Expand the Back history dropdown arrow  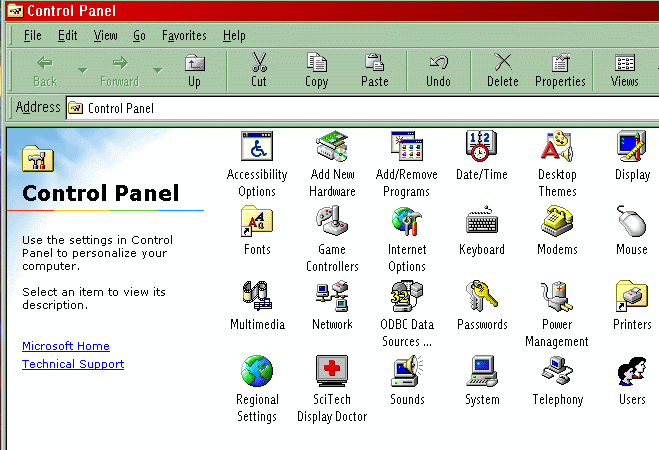[x=82, y=70]
